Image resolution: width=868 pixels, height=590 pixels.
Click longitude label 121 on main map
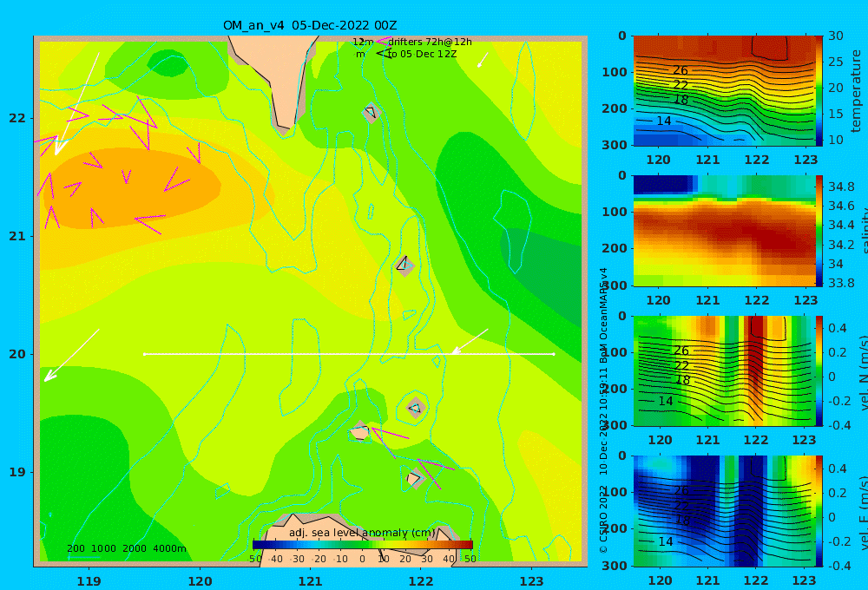pyautogui.click(x=311, y=581)
